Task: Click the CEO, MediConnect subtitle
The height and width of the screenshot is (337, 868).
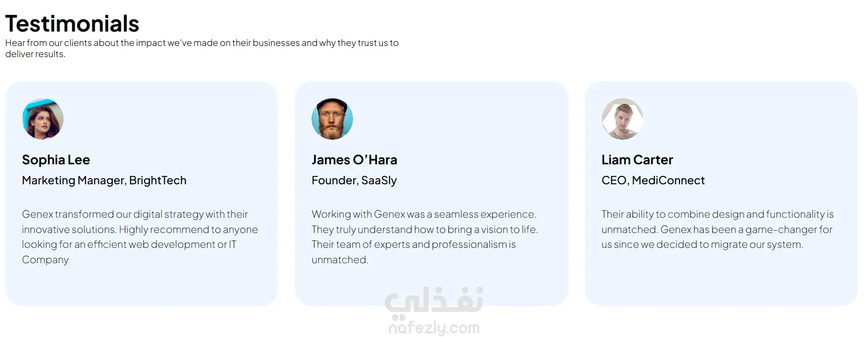Action: click(653, 180)
